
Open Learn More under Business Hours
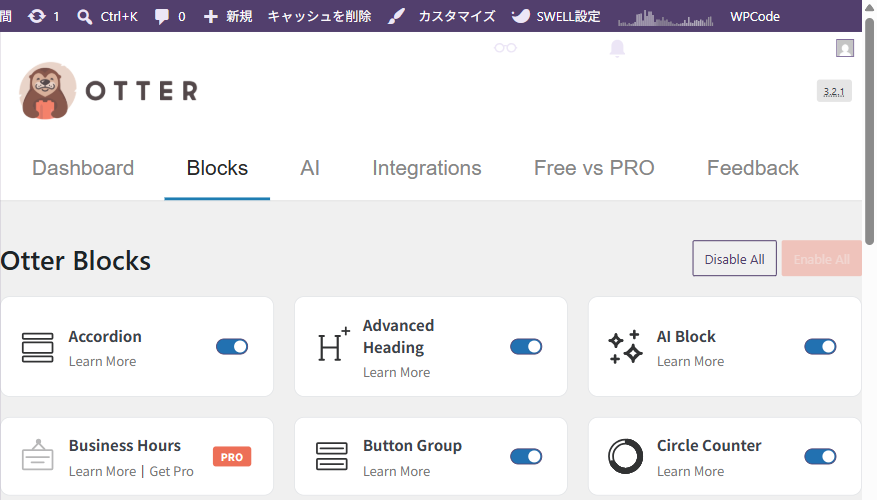[102, 471]
